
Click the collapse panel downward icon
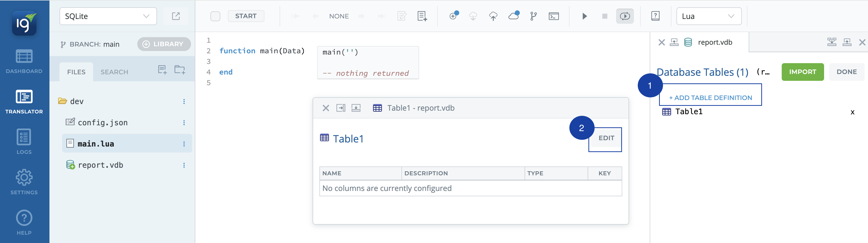832,42
